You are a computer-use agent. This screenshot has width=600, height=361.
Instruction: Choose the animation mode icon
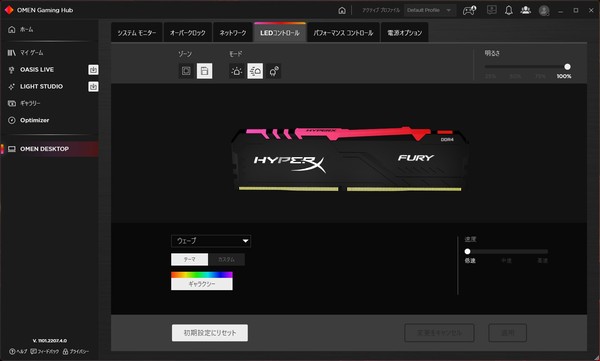pos(255,71)
